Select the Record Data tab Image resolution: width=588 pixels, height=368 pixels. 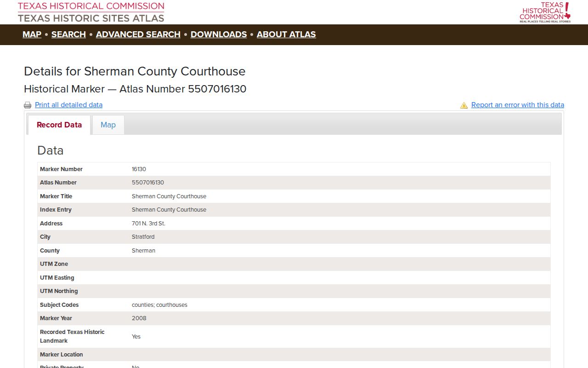[x=59, y=125]
